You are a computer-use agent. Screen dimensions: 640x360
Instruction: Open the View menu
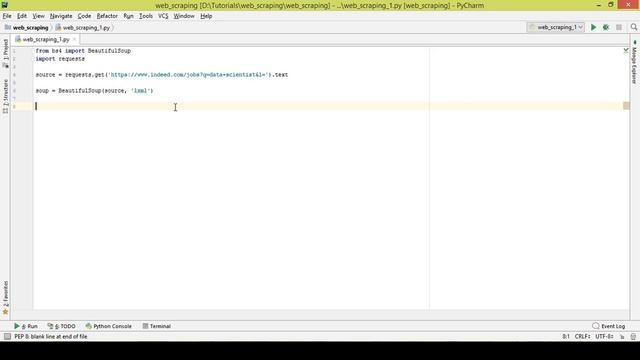pos(38,16)
